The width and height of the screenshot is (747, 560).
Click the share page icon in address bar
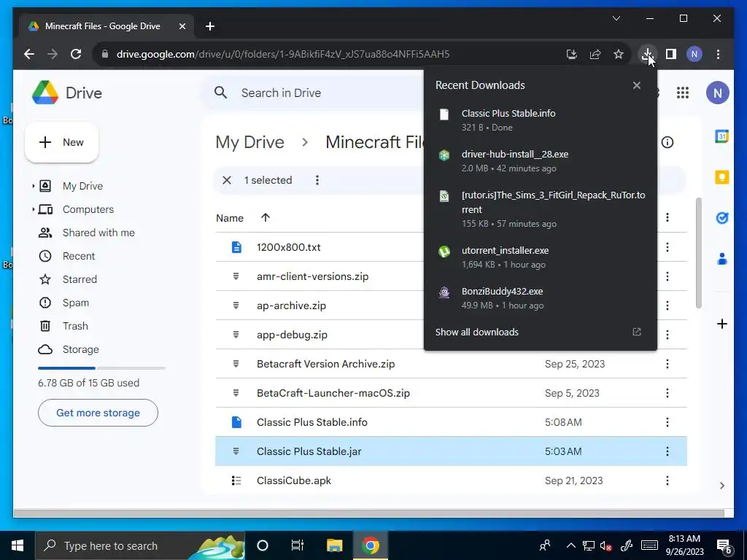tap(595, 54)
